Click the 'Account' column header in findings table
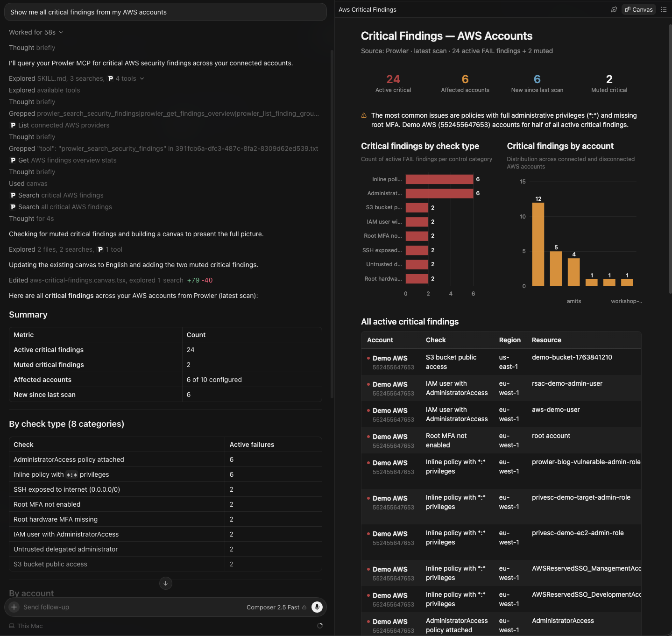 380,340
